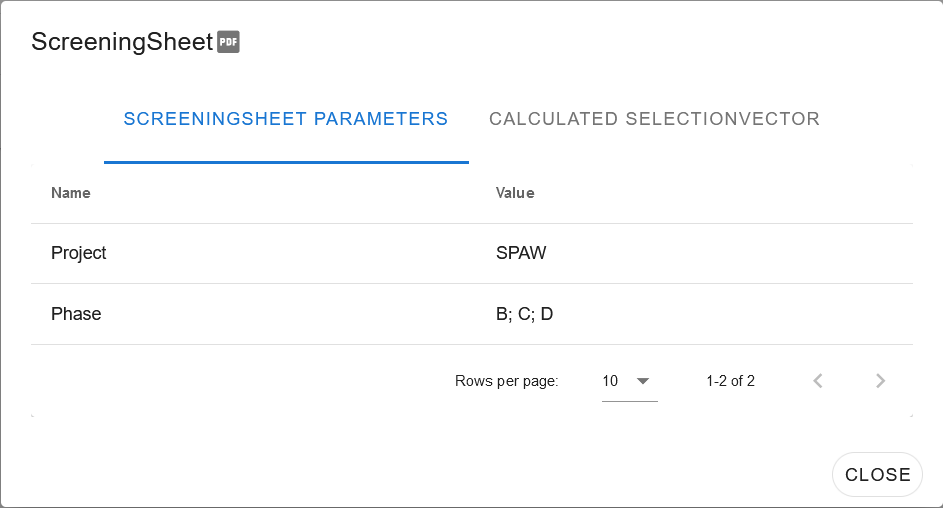Click the B; C; D phase value
The height and width of the screenshot is (508, 943).
click(x=524, y=314)
